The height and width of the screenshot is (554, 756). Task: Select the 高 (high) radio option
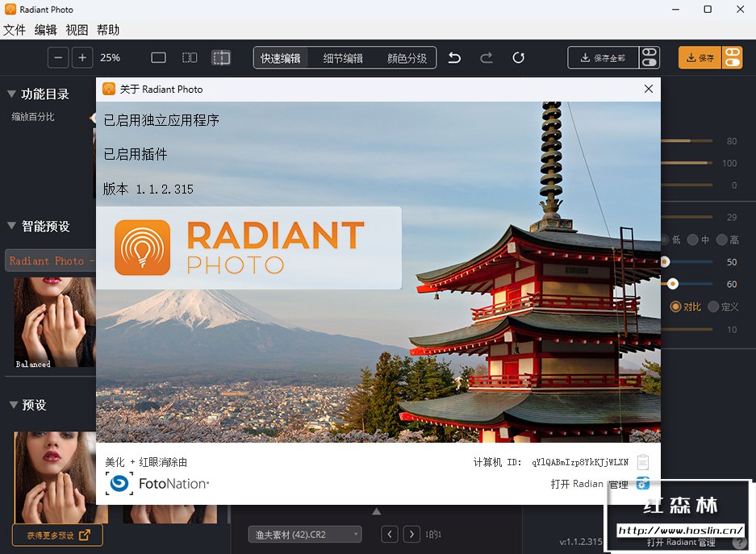coord(722,240)
